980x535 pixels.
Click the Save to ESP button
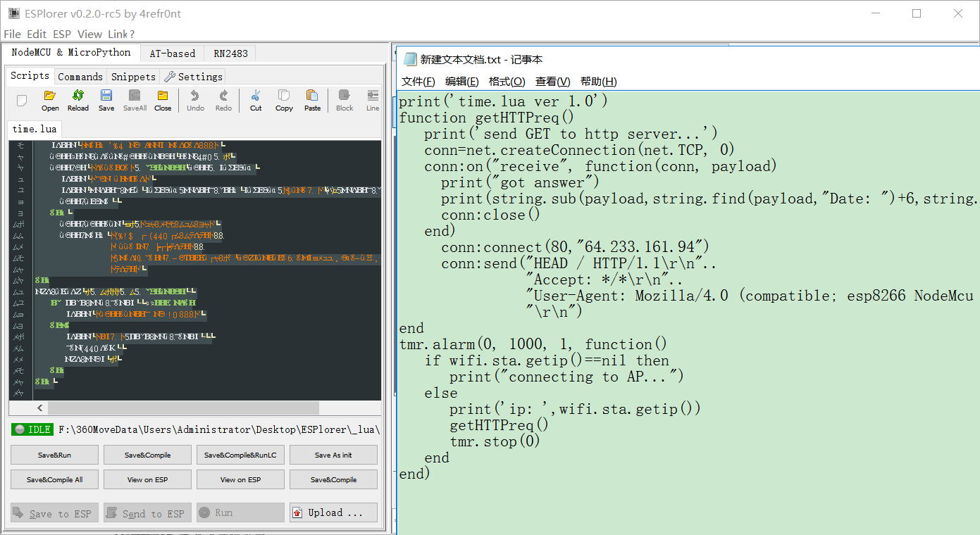(54, 512)
